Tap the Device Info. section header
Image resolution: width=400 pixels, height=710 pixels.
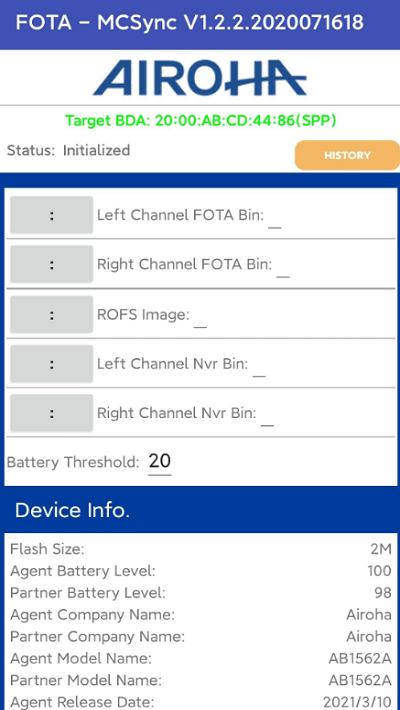tap(200, 510)
